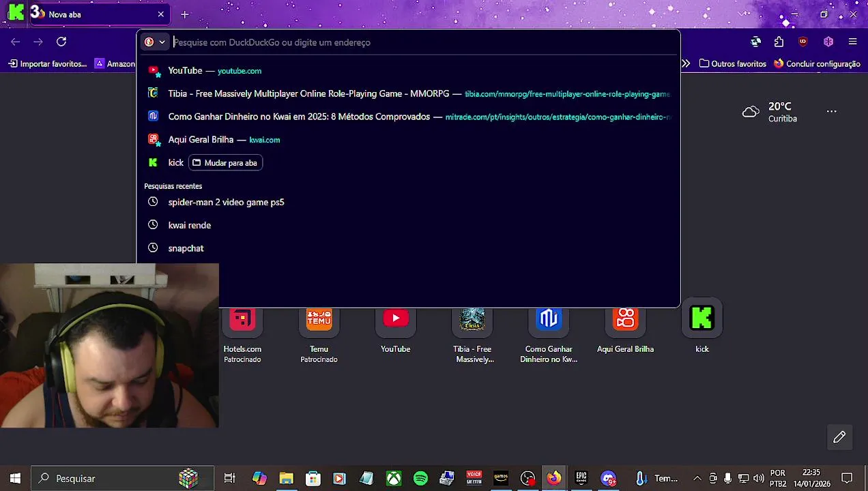Open Task View in the taskbar
868x491 pixels.
[x=230, y=478]
